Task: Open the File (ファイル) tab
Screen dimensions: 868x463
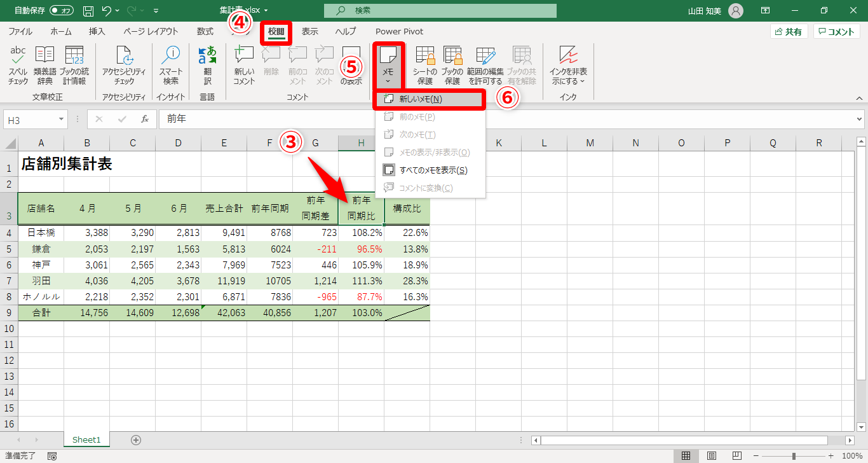Action: click(20, 32)
